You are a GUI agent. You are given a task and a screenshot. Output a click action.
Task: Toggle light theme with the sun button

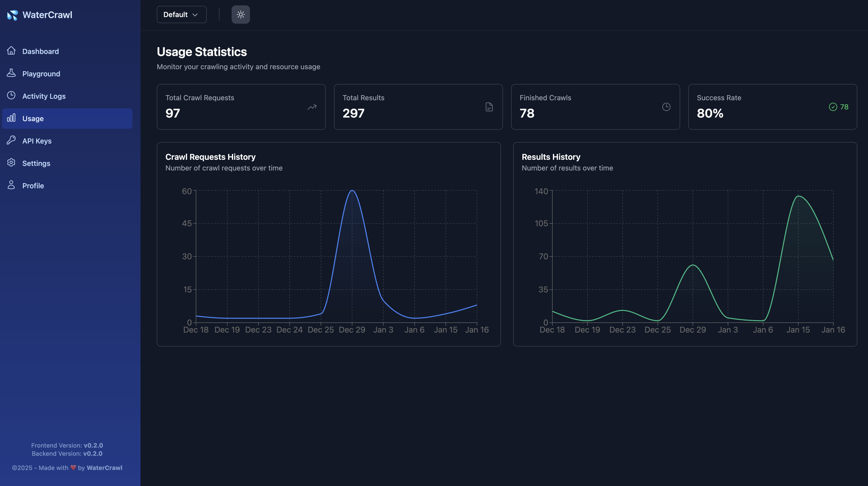tap(241, 15)
